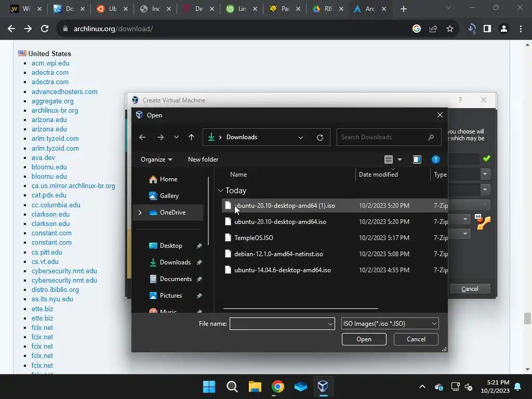Screen dimensions: 532x399
Task: Switch to the Ub browser tab
Action: tap(112, 9)
